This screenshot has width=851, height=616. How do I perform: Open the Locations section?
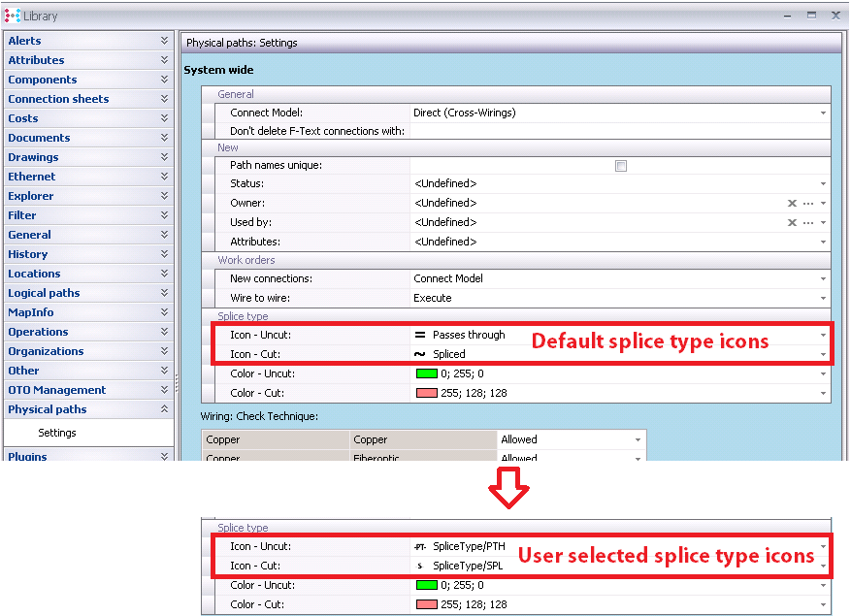click(x=88, y=274)
